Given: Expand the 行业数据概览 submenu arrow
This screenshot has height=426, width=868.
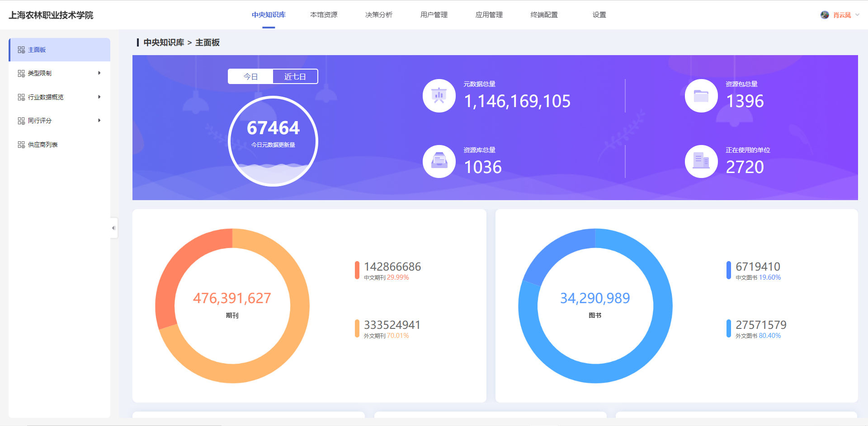Looking at the screenshot, I should tap(99, 97).
